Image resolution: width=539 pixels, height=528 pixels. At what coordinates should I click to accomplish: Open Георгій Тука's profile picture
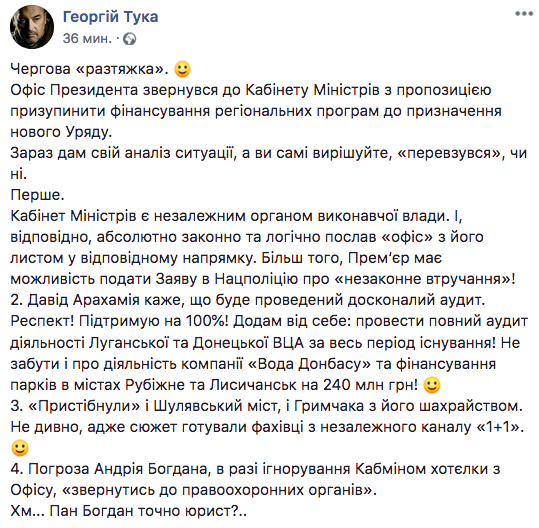[x=32, y=27]
